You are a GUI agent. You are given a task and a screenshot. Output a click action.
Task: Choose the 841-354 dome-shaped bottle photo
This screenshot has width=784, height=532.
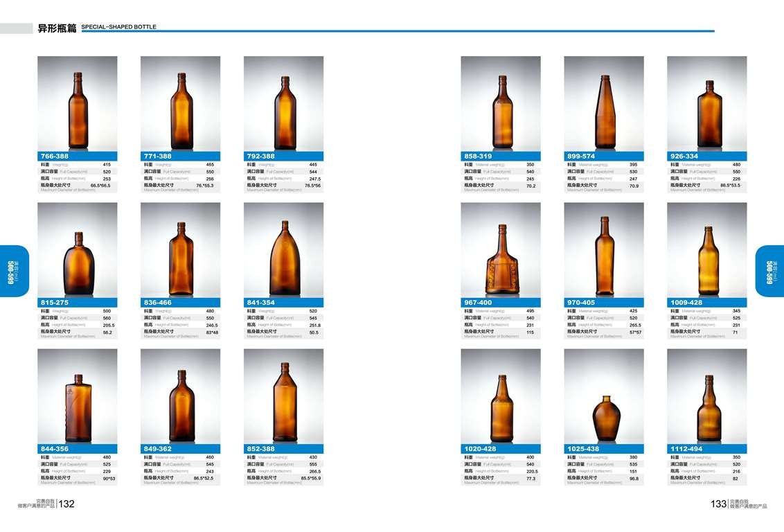coord(283,250)
